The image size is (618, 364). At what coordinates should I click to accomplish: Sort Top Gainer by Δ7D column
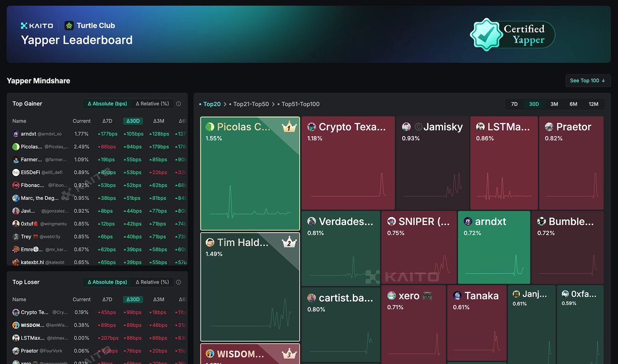107,121
